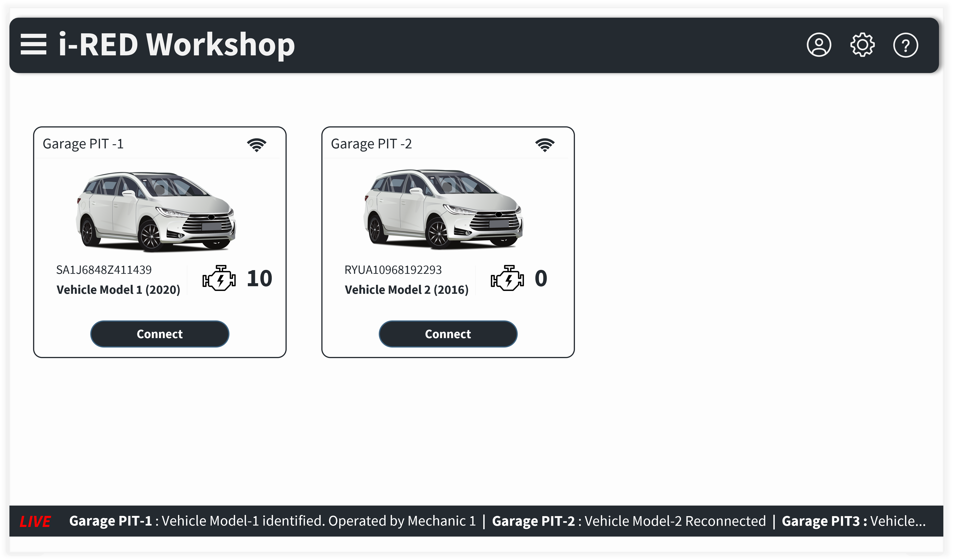Click VIN RYUA10968192293 text
The image size is (953, 560).
tap(393, 270)
